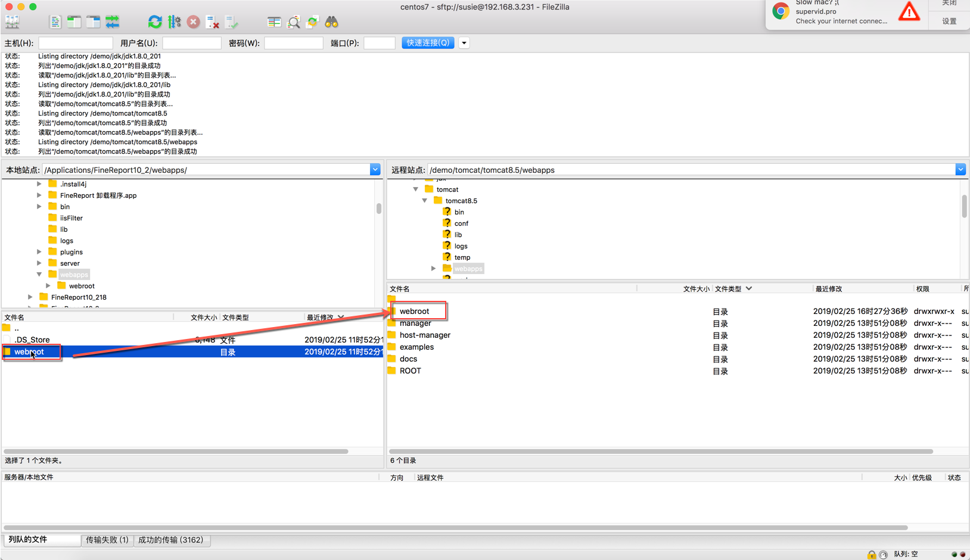The height and width of the screenshot is (560, 970).
Task: Expand the FineReport10_218 folder
Action: [x=30, y=297]
